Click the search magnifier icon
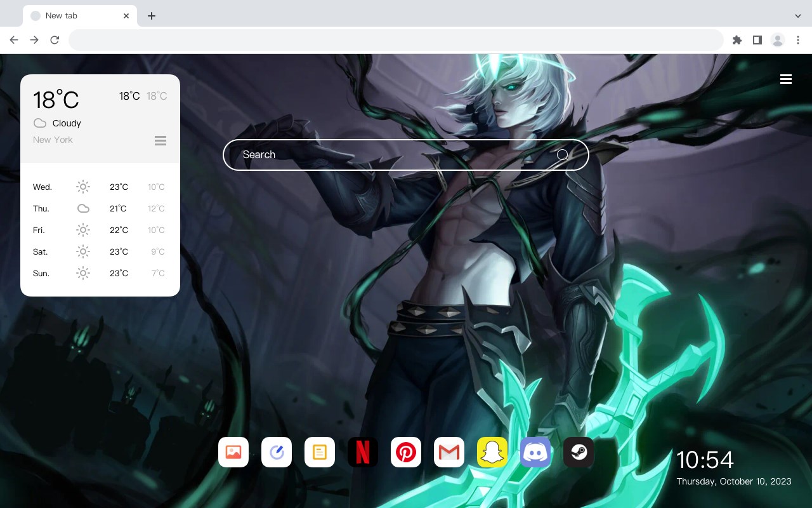 click(562, 155)
